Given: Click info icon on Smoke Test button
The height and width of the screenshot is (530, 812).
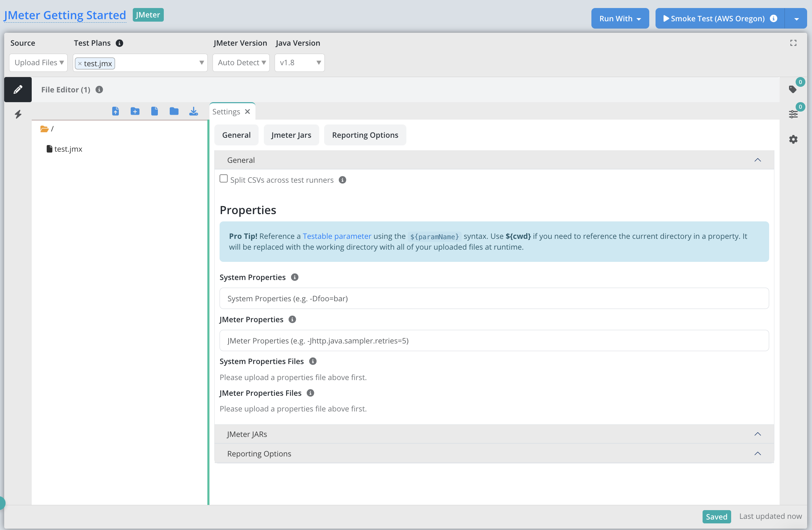Looking at the screenshot, I should [x=774, y=18].
